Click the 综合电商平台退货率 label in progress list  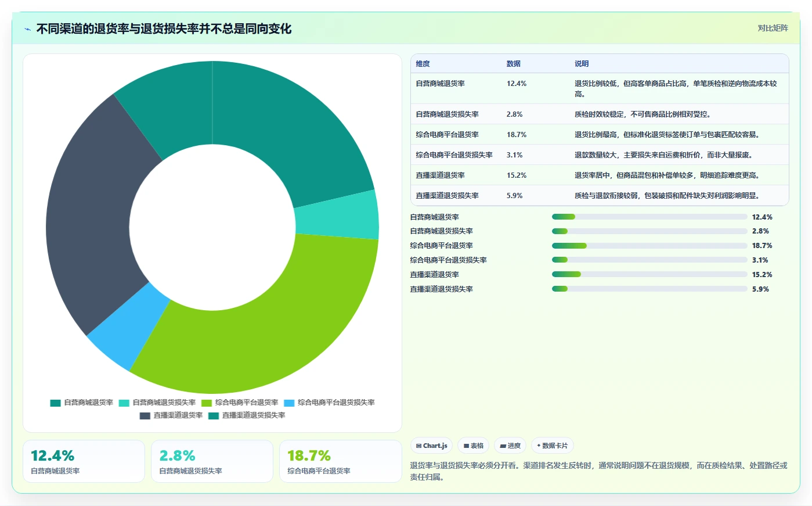[442, 246]
